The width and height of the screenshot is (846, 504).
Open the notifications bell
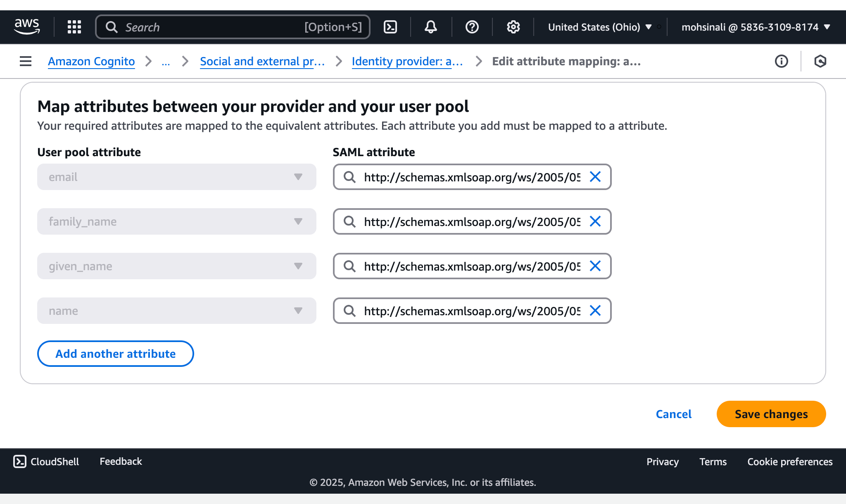tap(430, 26)
